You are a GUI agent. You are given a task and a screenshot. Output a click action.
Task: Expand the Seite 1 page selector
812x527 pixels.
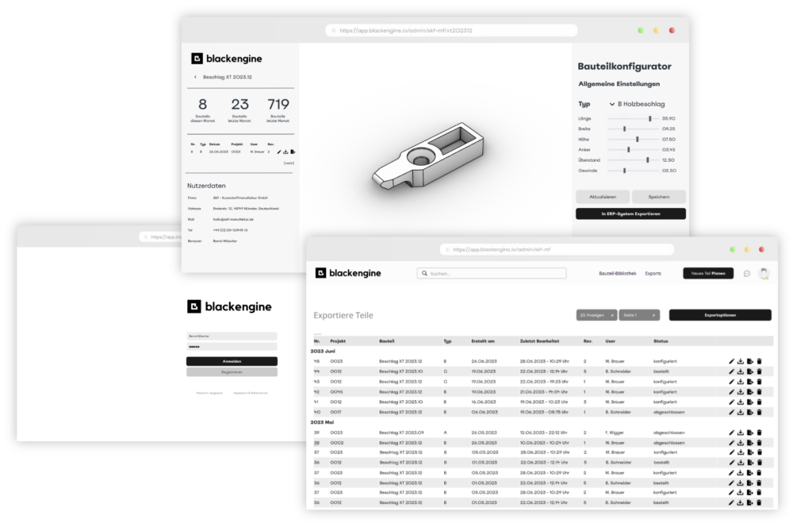[639, 314]
